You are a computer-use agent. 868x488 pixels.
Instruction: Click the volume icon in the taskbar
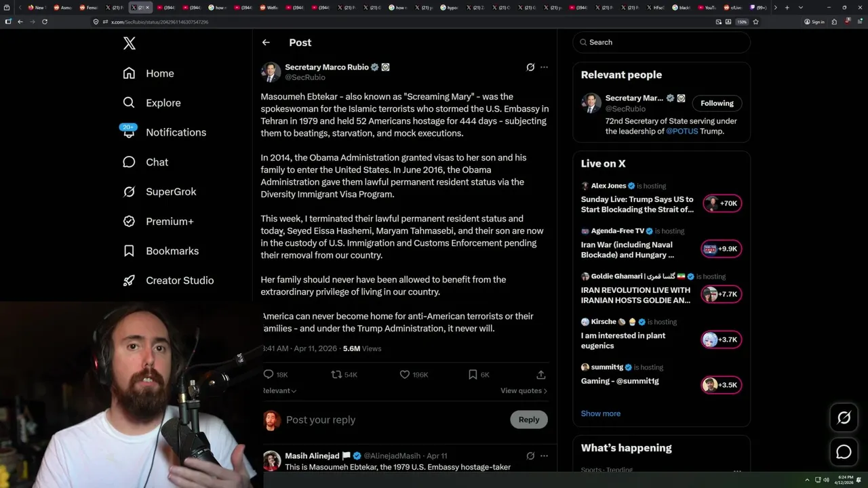[x=826, y=480]
